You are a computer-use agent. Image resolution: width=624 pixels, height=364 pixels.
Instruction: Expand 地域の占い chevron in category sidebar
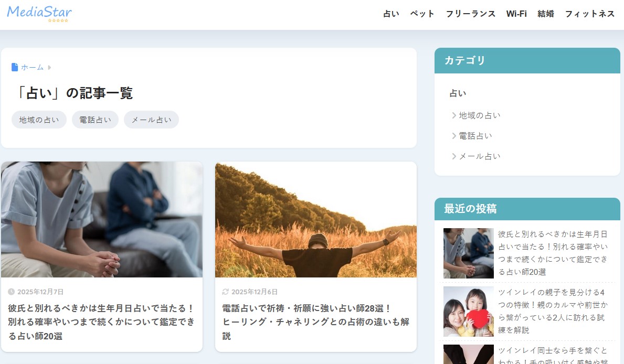click(454, 115)
